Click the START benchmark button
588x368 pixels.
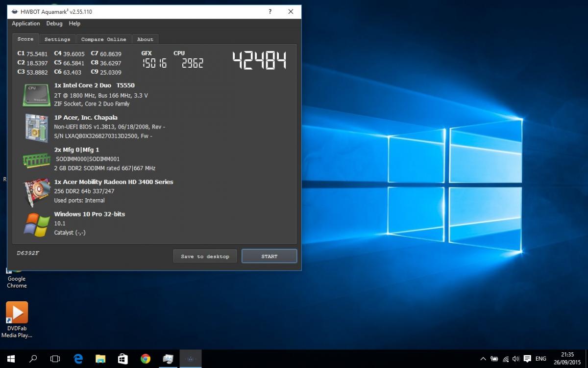[x=269, y=256]
